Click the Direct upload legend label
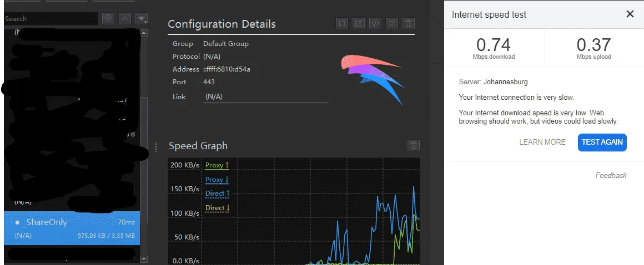 click(217, 193)
